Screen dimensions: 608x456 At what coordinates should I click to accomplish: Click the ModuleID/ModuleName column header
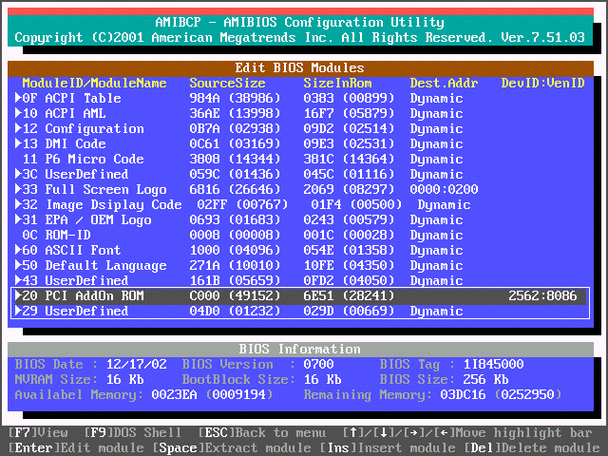click(94, 83)
